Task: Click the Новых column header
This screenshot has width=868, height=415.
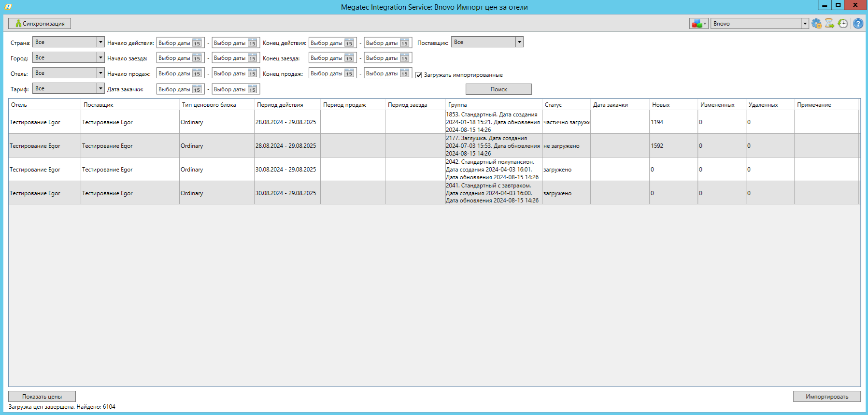Action: click(x=673, y=104)
